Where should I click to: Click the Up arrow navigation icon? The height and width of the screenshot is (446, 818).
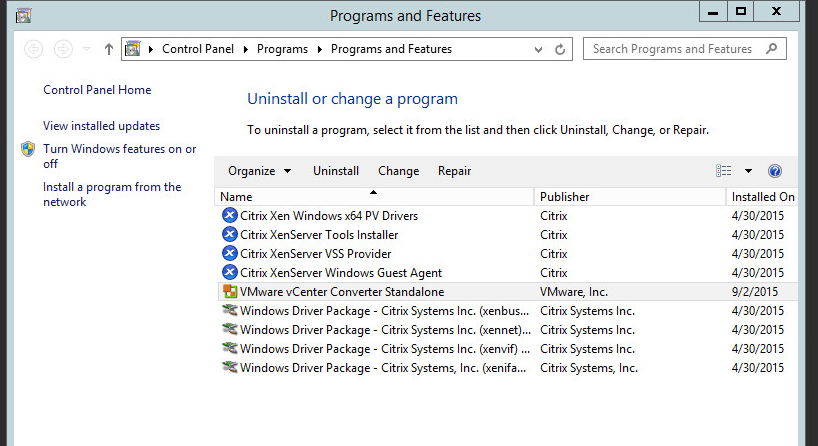coord(109,49)
